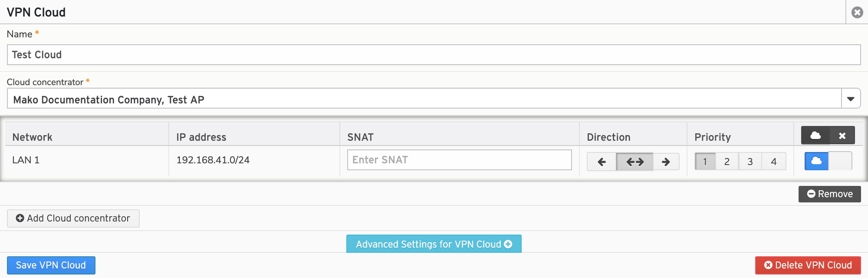Click the X icon in the table header
Viewport: 868px width, 278px height.
[842, 136]
